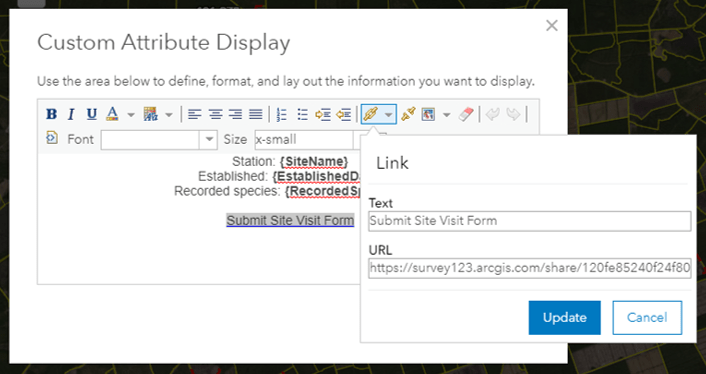Click the Cancel button

pos(647,318)
